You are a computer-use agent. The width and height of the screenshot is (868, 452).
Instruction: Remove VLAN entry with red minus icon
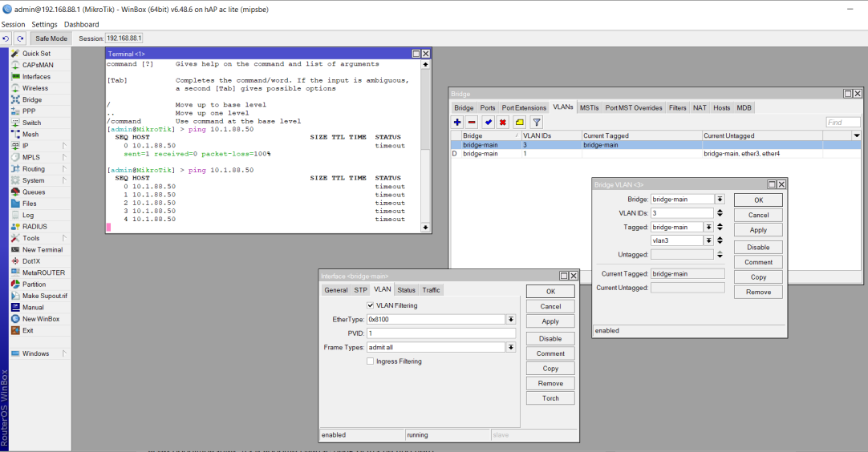[x=472, y=123]
